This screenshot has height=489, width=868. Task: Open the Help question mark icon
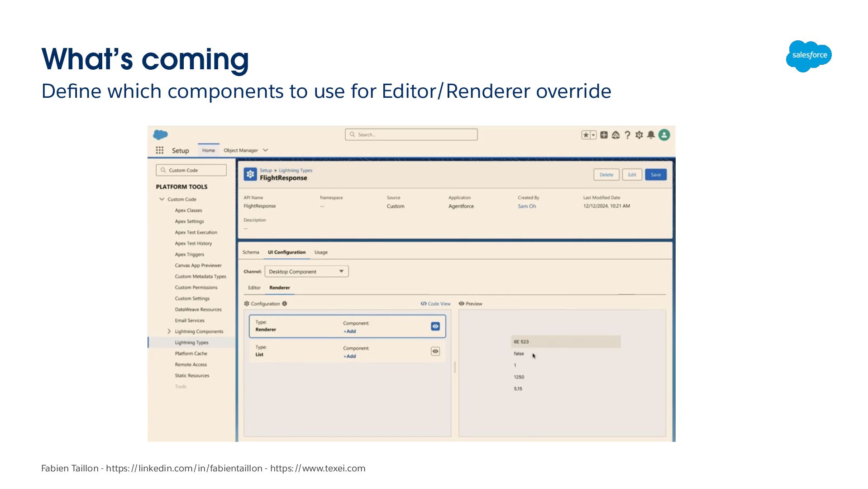[627, 135]
